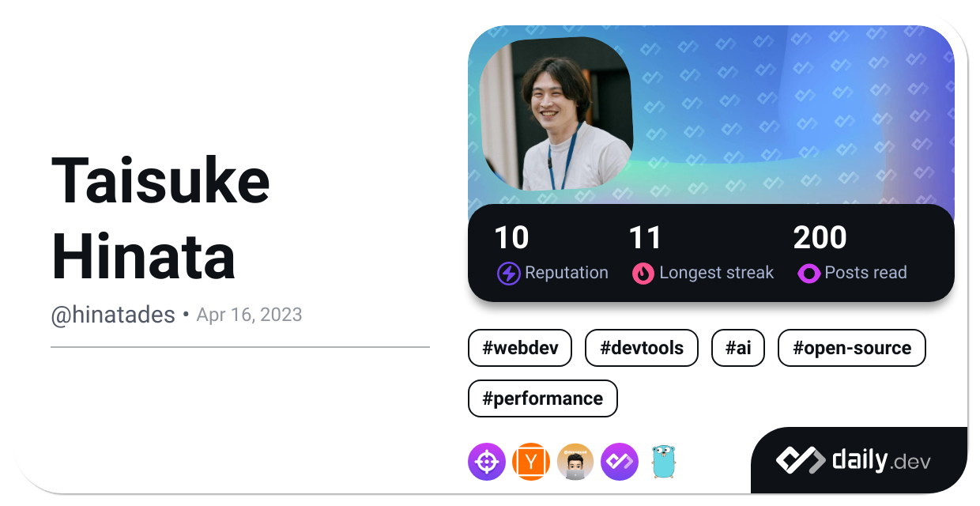Open the blue Go gopher source icon
The width and height of the screenshot is (980, 506).
(x=664, y=462)
